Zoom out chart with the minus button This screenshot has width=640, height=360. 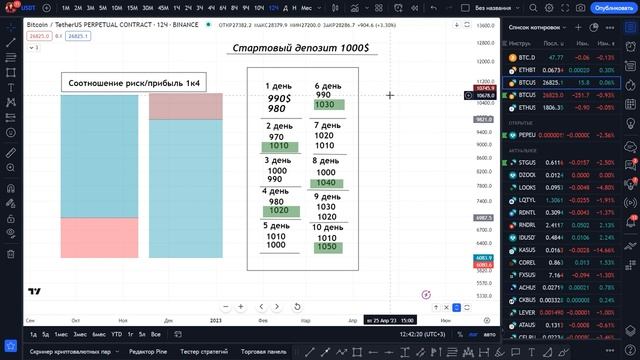[226, 307]
